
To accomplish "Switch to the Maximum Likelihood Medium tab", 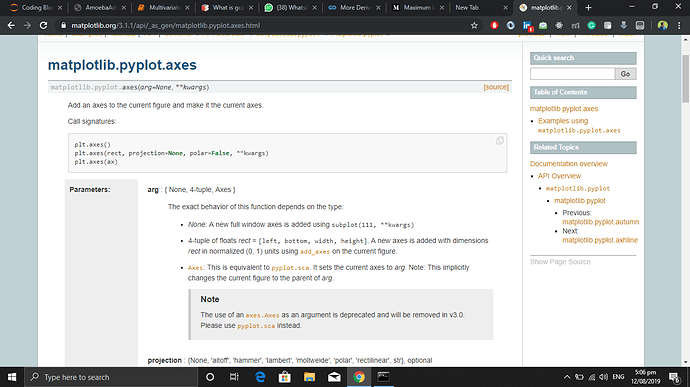I will point(417,7).
